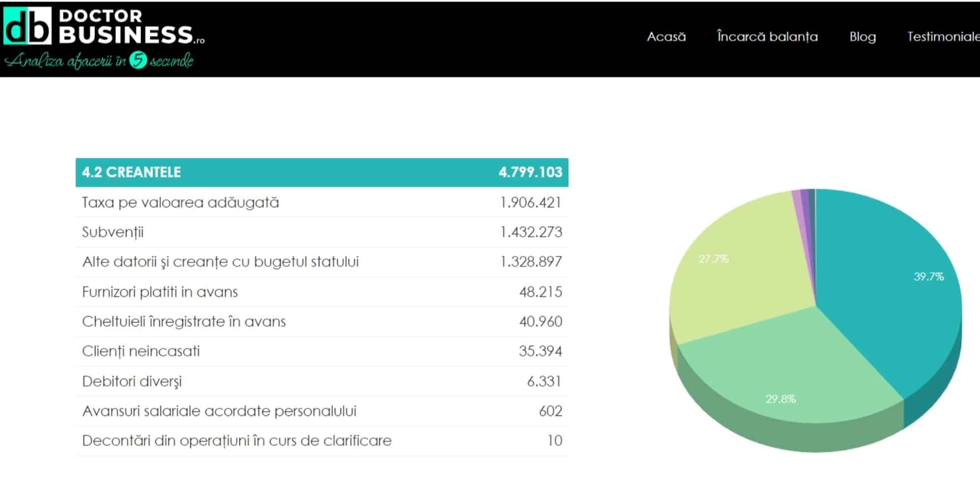
Task: Click the Avansuri salariale acordate personalului row
Action: 321,411
